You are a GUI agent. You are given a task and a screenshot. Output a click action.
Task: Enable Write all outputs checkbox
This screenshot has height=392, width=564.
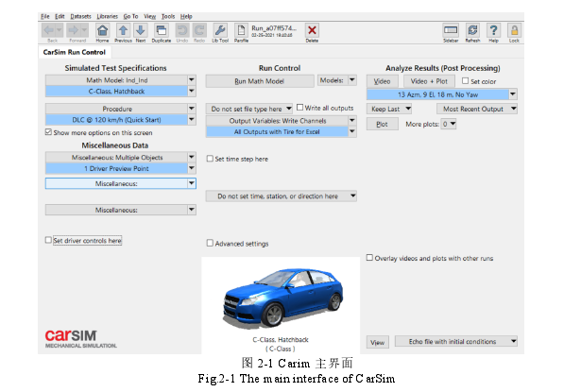tap(299, 108)
